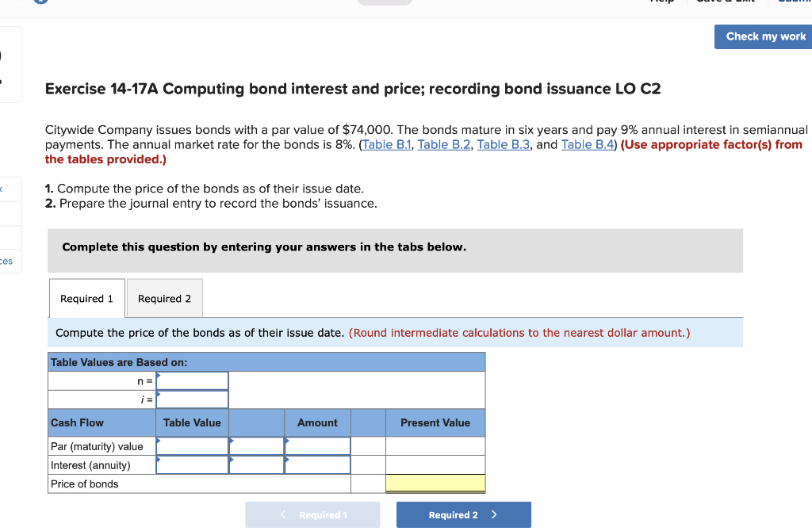The height and width of the screenshot is (531, 812).
Task: Click the yellow Price of bonds field
Action: 435,483
